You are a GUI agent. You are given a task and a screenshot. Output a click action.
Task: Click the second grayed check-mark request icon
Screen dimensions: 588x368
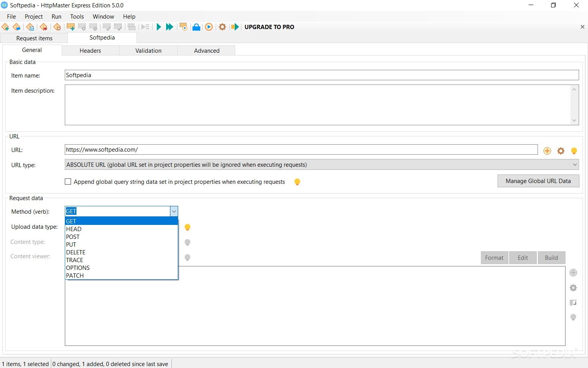(x=118, y=27)
